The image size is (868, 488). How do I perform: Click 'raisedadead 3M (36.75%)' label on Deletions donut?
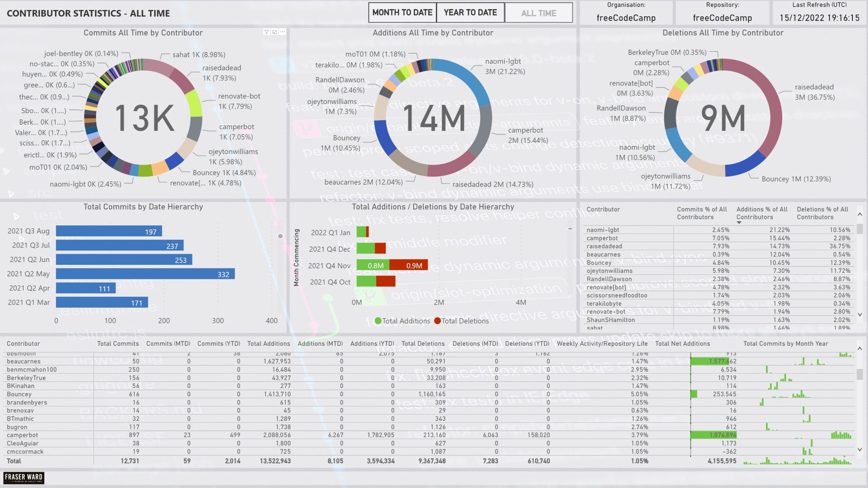(815, 92)
